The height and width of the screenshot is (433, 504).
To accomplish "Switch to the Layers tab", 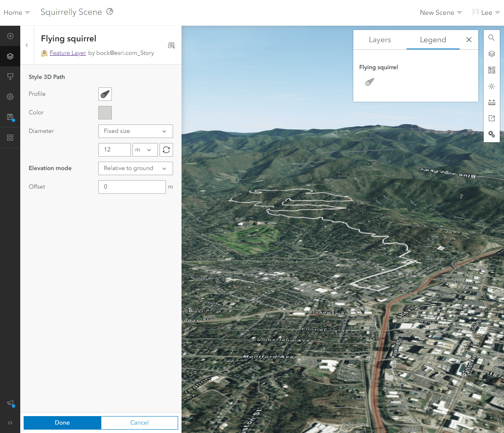I will 379,40.
